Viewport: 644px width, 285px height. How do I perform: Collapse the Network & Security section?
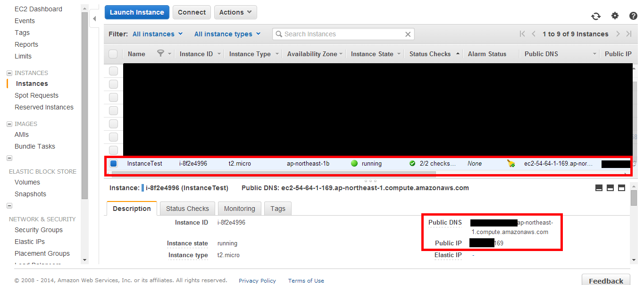tap(9, 206)
